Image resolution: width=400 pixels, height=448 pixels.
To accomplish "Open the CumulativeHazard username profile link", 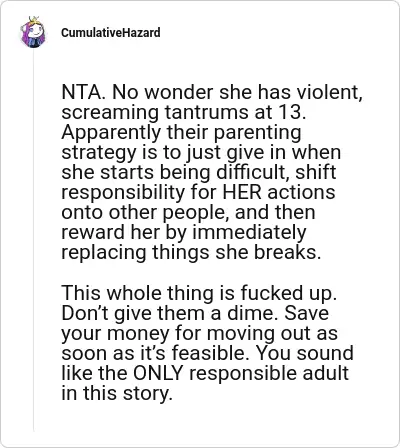I will (111, 33).
